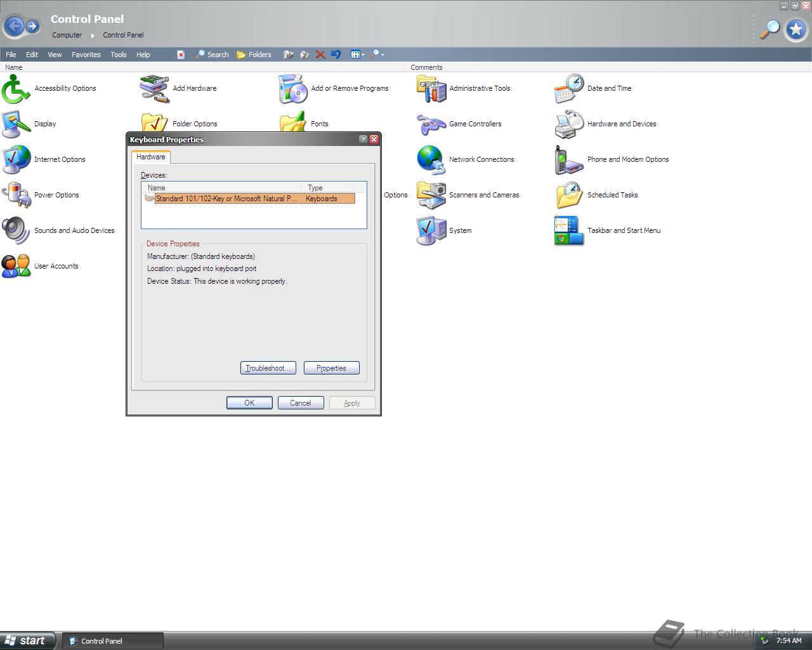
Task: Click the Control Panel taskbar button
Action: (x=113, y=640)
